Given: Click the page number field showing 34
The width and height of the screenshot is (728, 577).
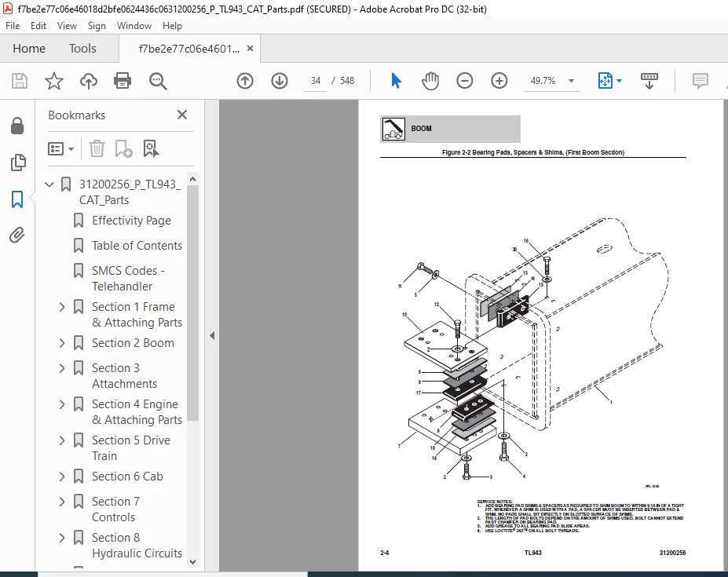Looking at the screenshot, I should pos(316,81).
